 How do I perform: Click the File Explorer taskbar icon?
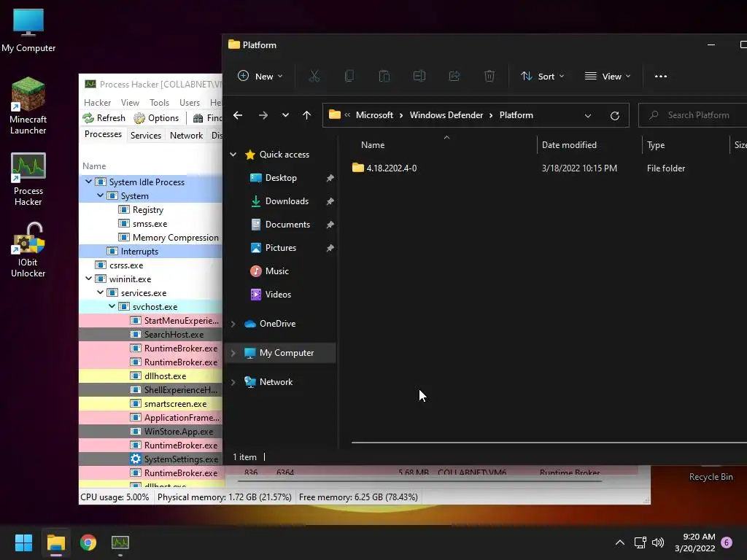point(56,542)
